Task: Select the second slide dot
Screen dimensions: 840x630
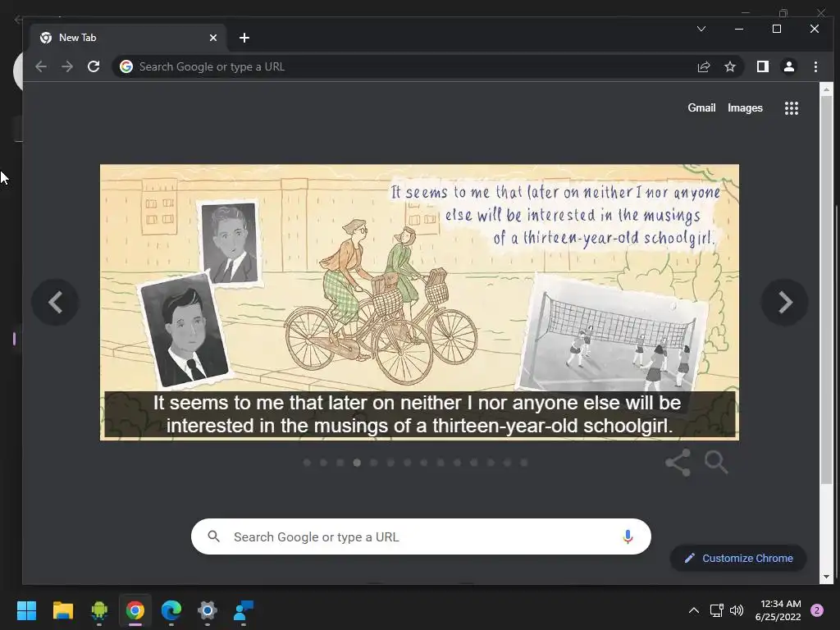Action: 323,463
